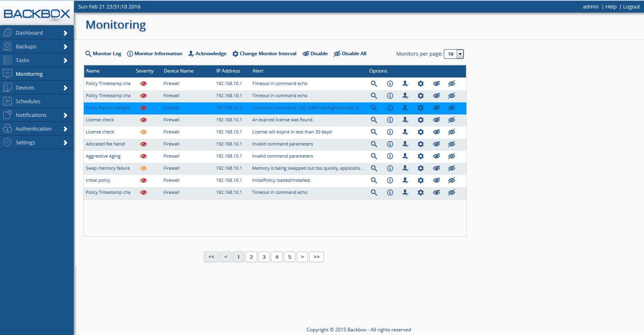Viewport: 644px width, 335px height.
Task: Expand the Settings sidebar submenu arrow
Action: pos(65,143)
